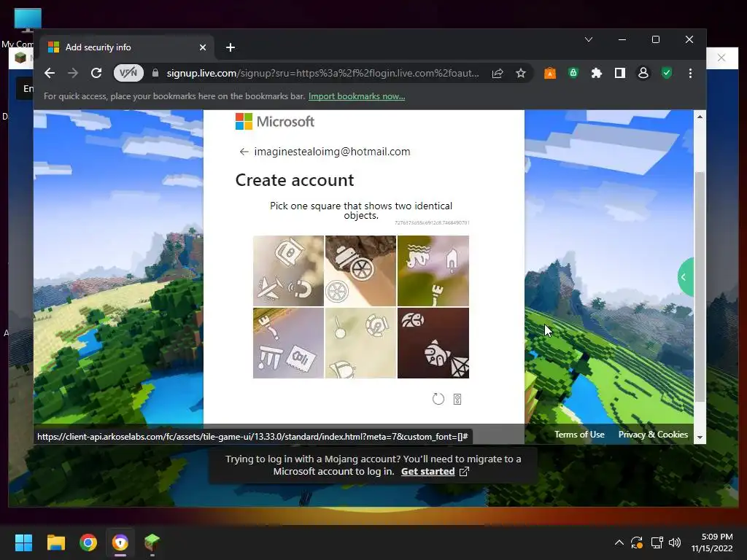Close the Add security info tab
The image size is (747, 560).
coord(203,47)
